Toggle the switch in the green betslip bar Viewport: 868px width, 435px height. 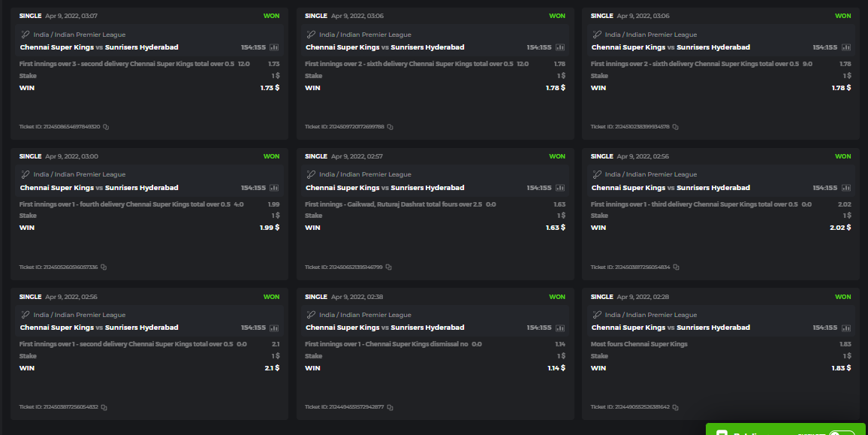point(842,433)
